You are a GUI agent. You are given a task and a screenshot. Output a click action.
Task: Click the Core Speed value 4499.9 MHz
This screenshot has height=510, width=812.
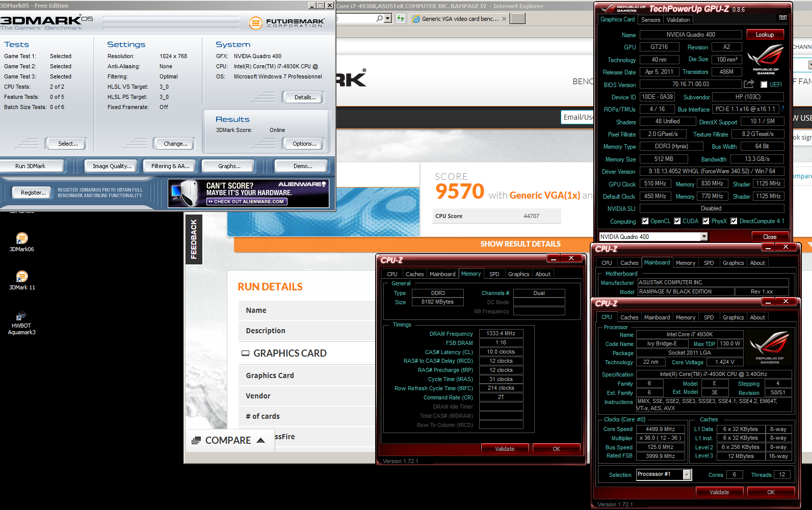coord(660,430)
